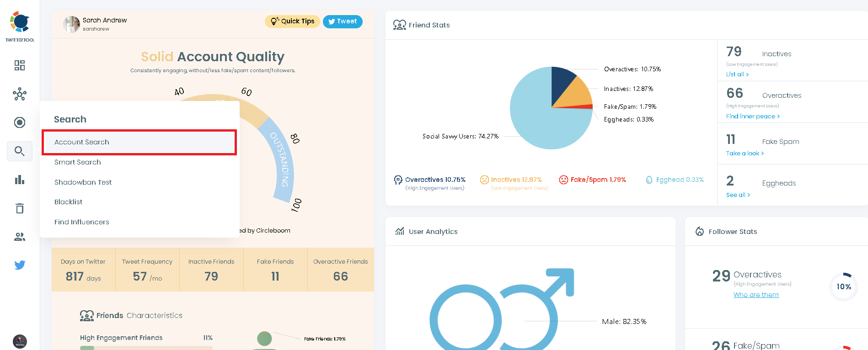868x350 pixels.
Task: Click the trash delete sidebar icon
Action: click(20, 208)
